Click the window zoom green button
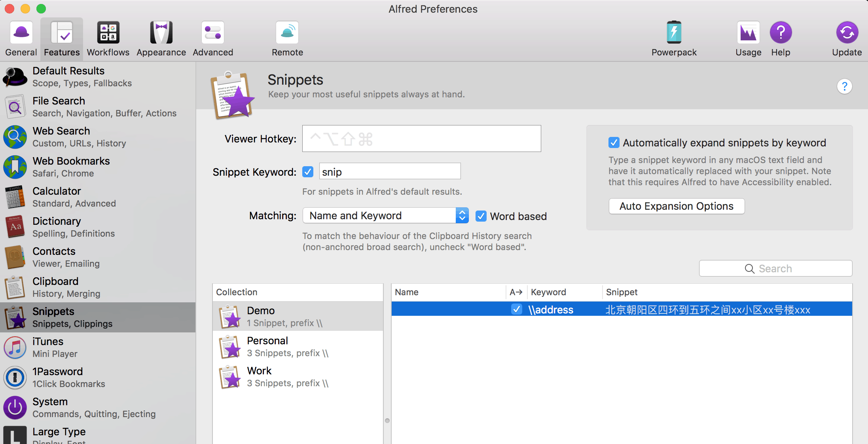Screen dimensions: 868x444 41,8
